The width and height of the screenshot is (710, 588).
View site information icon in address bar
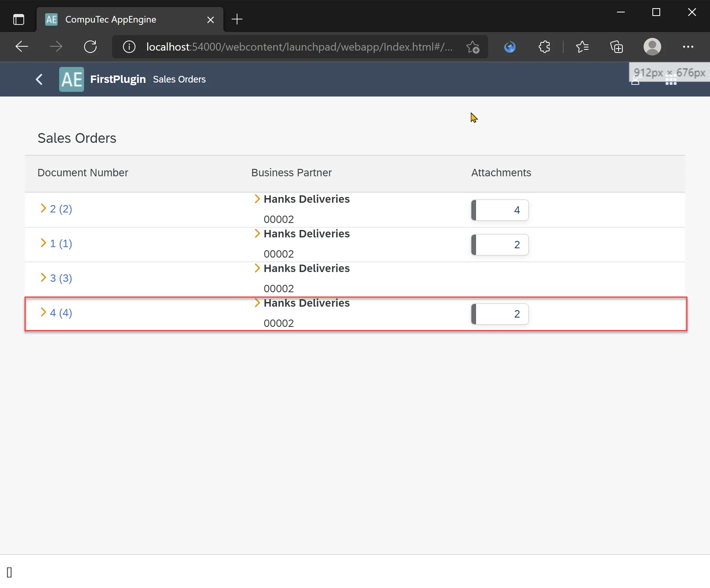tap(129, 47)
